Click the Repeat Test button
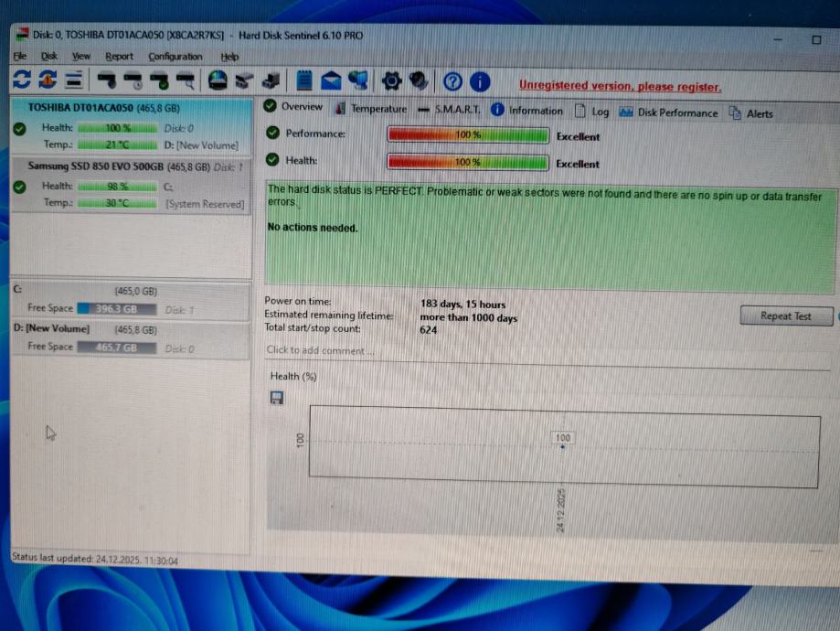 [x=786, y=315]
